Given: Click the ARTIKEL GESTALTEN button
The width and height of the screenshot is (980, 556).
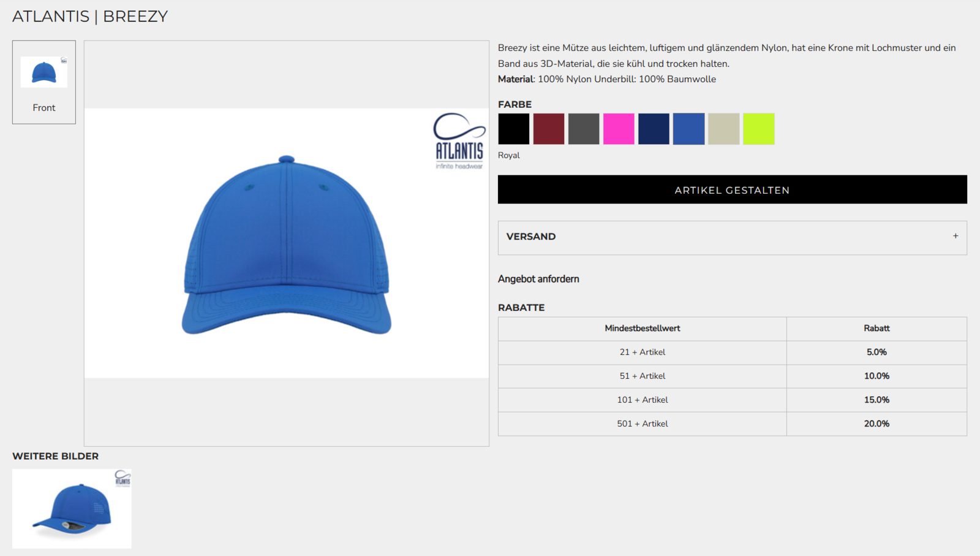Looking at the screenshot, I should tap(732, 190).
